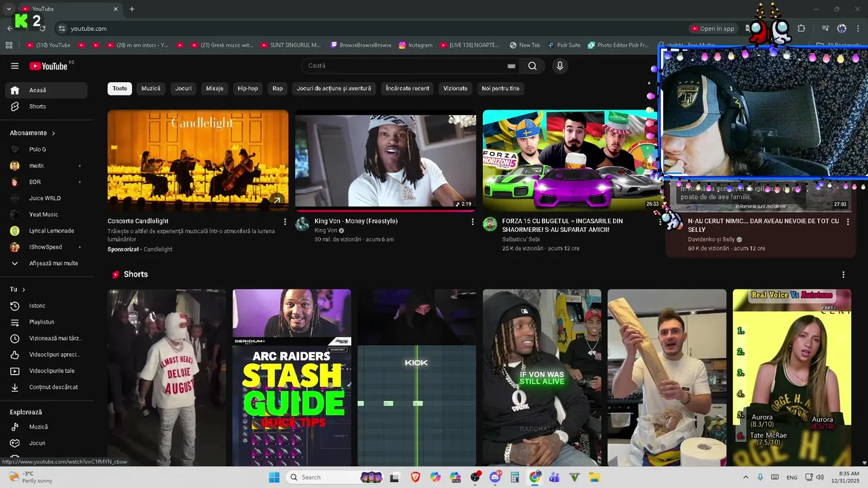Viewport: 868px width, 488px height.
Task: Open Vizionează mai târziu list
Action: [x=47, y=338]
